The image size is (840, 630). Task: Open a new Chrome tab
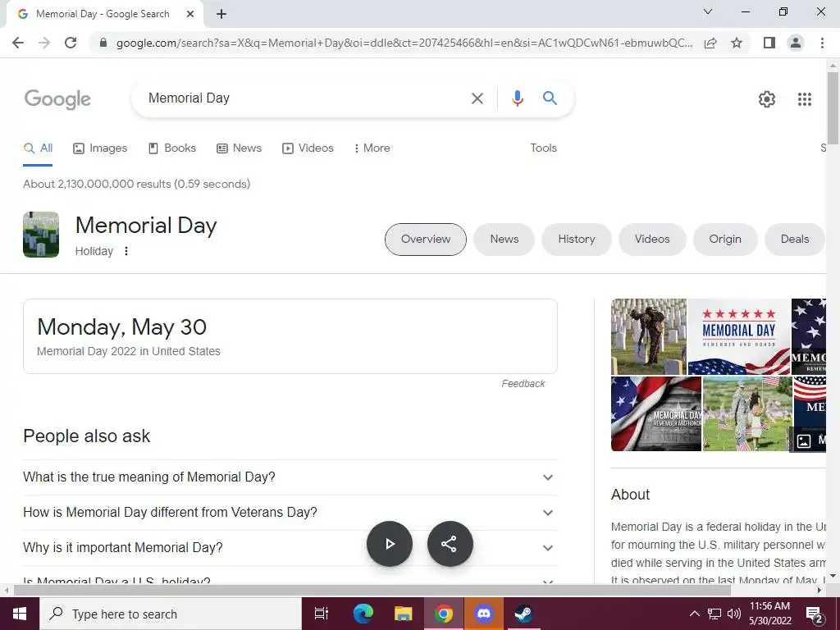[x=221, y=15]
